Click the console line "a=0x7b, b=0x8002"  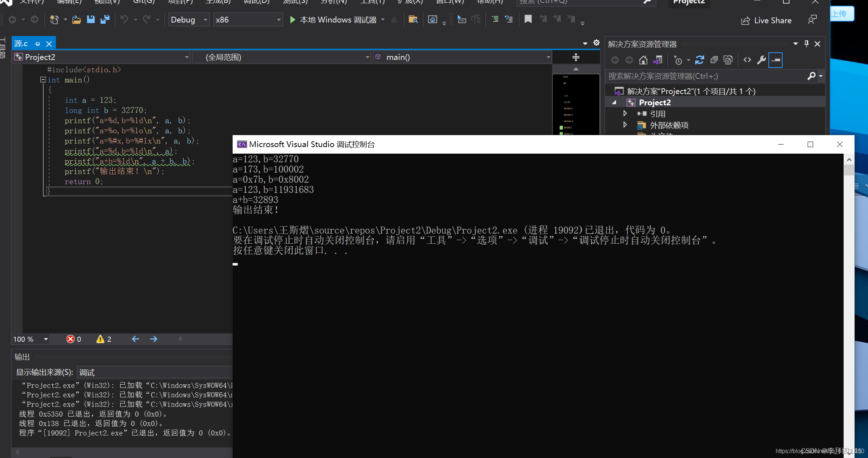(x=270, y=179)
